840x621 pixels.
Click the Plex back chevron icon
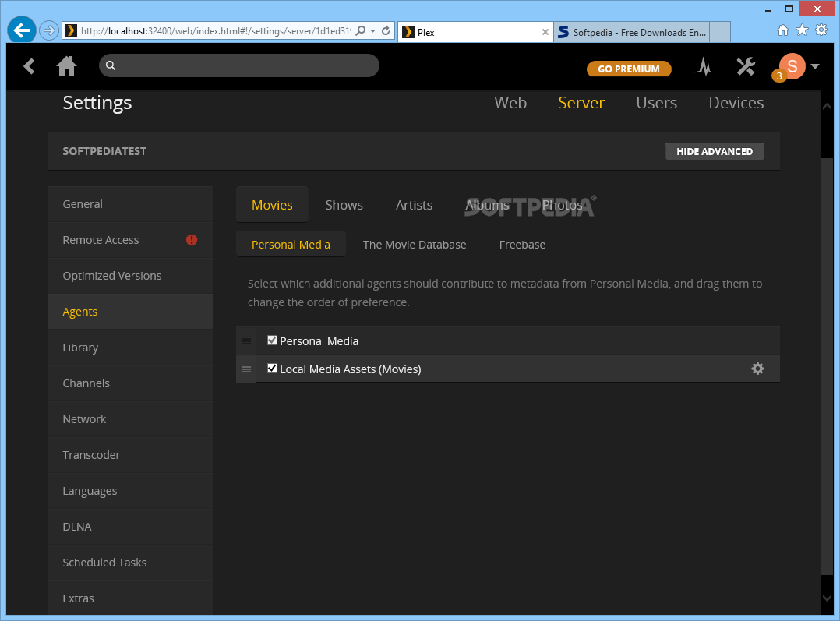tap(29, 66)
